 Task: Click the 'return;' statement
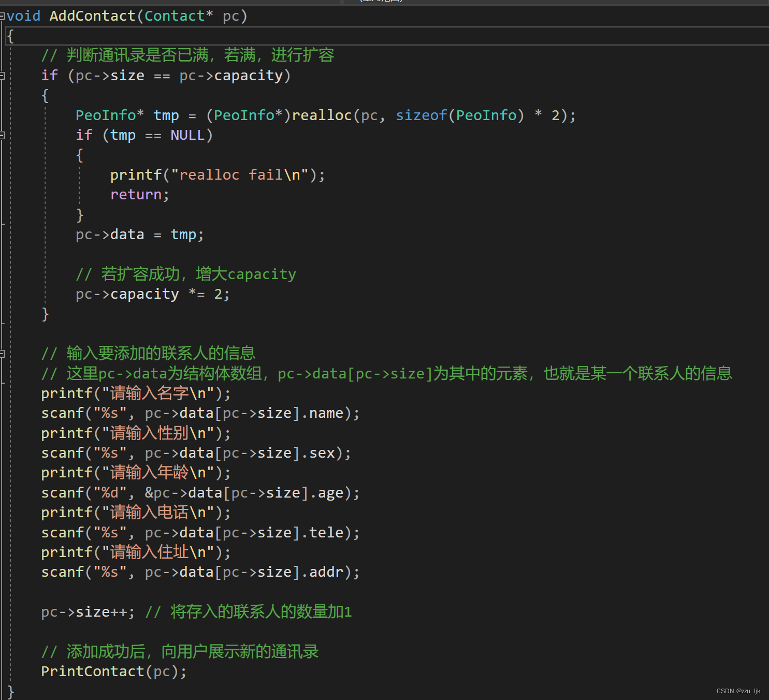(140, 195)
